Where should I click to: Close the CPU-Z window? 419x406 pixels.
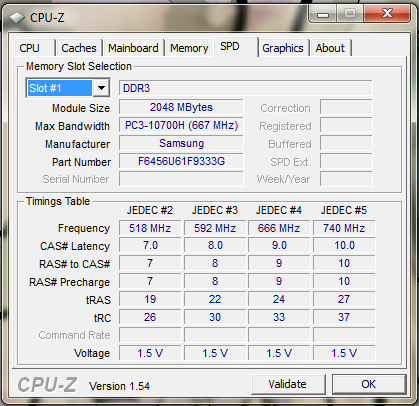coord(387,14)
